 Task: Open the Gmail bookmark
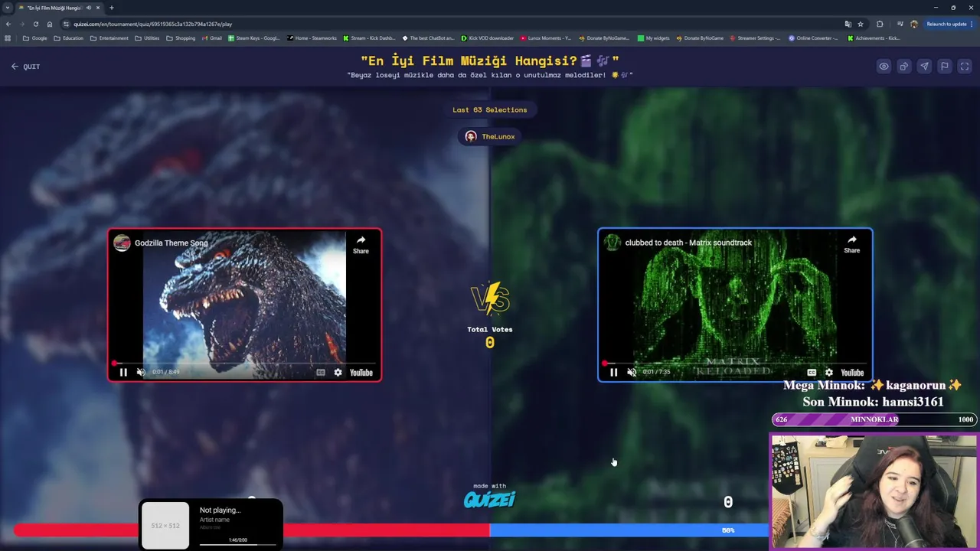[x=211, y=38]
